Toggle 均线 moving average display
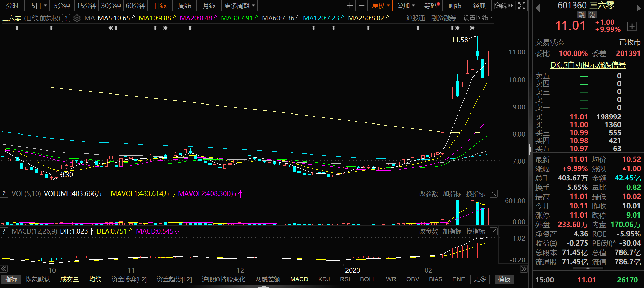The height and width of the screenshot is (288, 644). 95,279
